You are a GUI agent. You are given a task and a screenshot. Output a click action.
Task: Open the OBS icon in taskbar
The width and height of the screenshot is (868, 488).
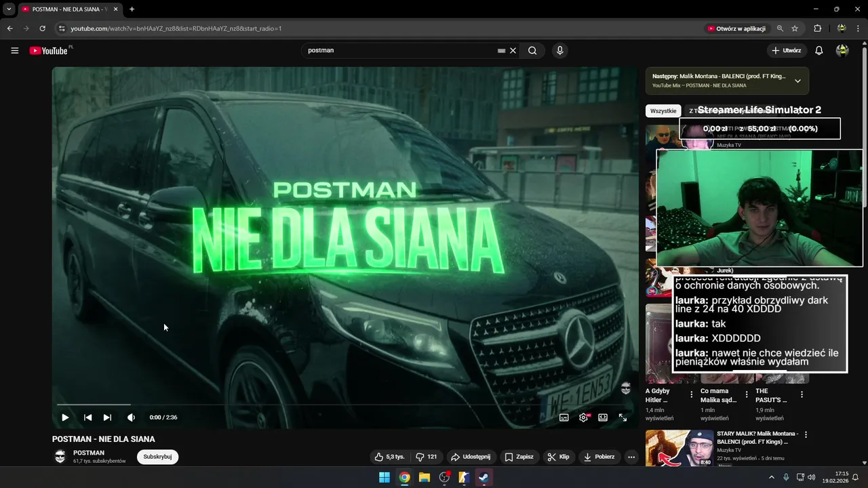click(x=444, y=477)
